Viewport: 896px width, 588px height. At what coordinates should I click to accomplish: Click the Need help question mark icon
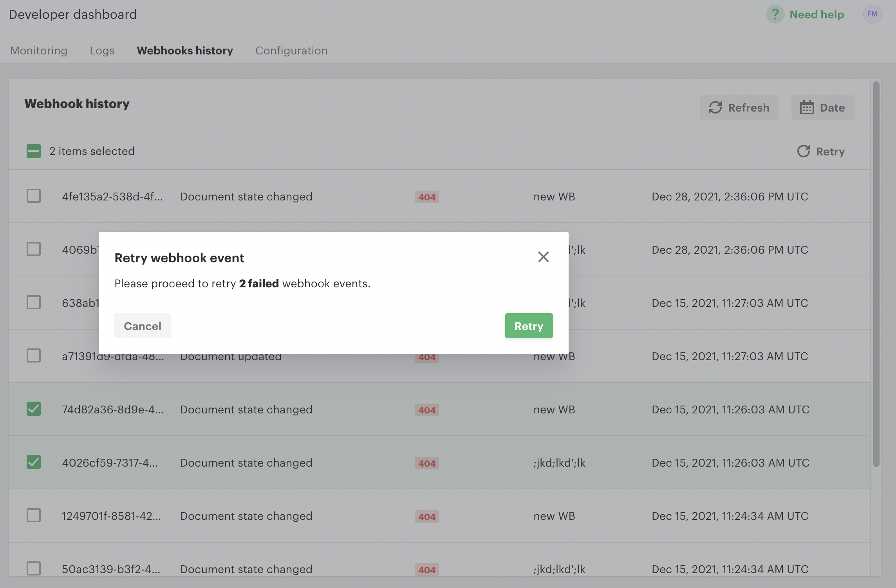pyautogui.click(x=775, y=14)
